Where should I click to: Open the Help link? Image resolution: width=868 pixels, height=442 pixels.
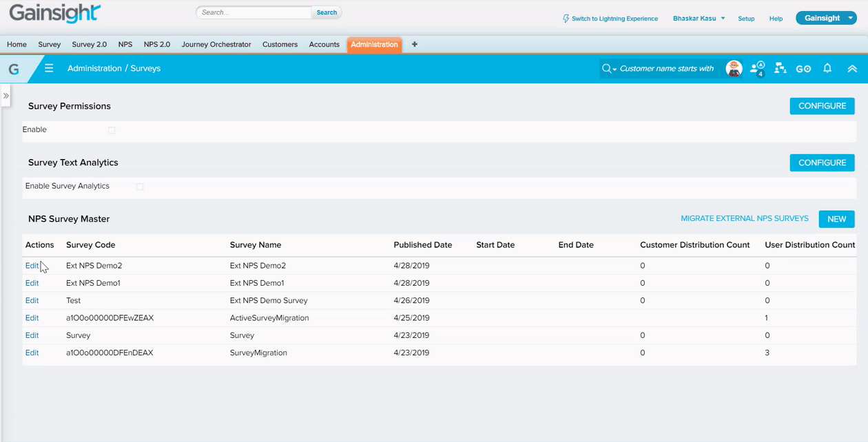click(x=776, y=19)
